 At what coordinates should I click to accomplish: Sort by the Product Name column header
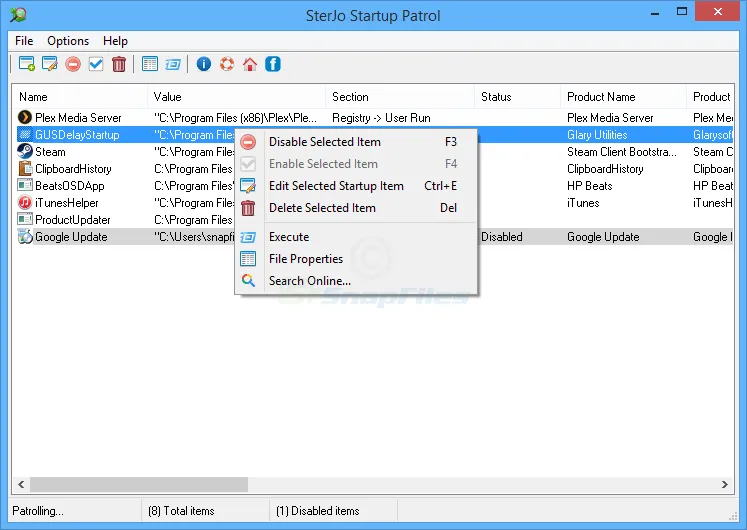click(x=623, y=97)
